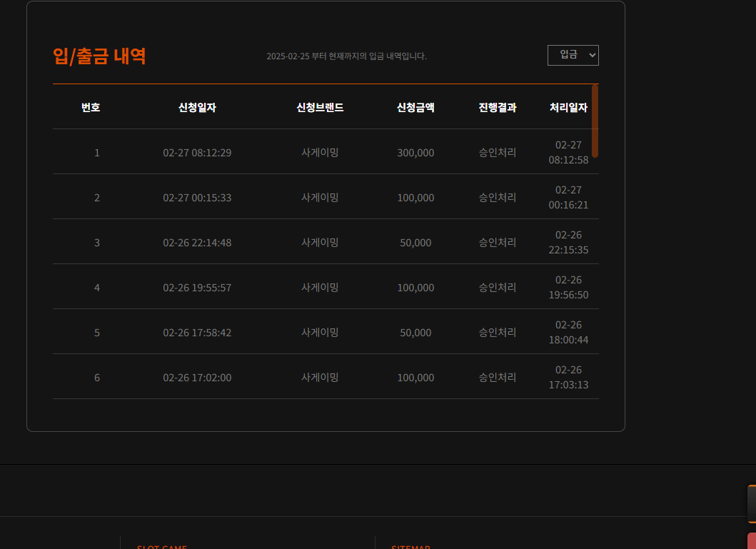Click request date 02-26 22:14:48

197,243
